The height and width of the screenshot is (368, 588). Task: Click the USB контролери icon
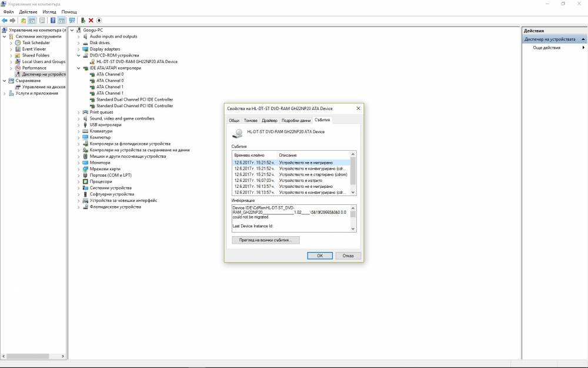(x=85, y=125)
